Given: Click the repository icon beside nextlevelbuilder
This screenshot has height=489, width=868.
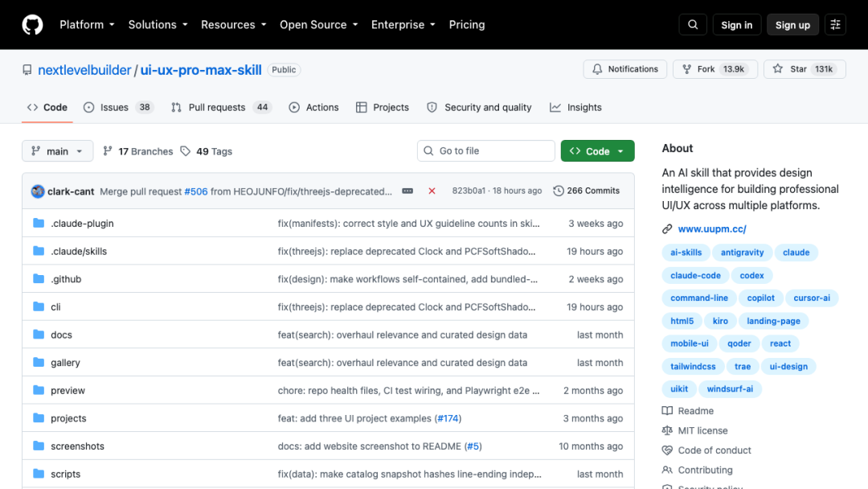Looking at the screenshot, I should [x=27, y=70].
